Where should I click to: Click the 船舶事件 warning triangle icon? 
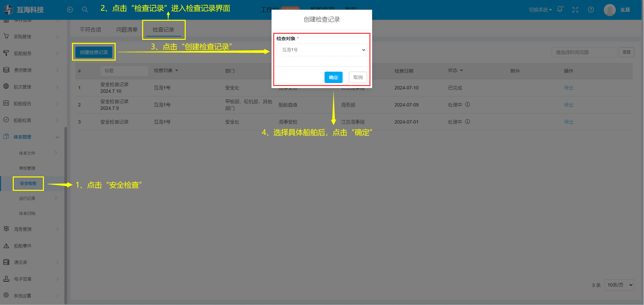click(x=6, y=245)
